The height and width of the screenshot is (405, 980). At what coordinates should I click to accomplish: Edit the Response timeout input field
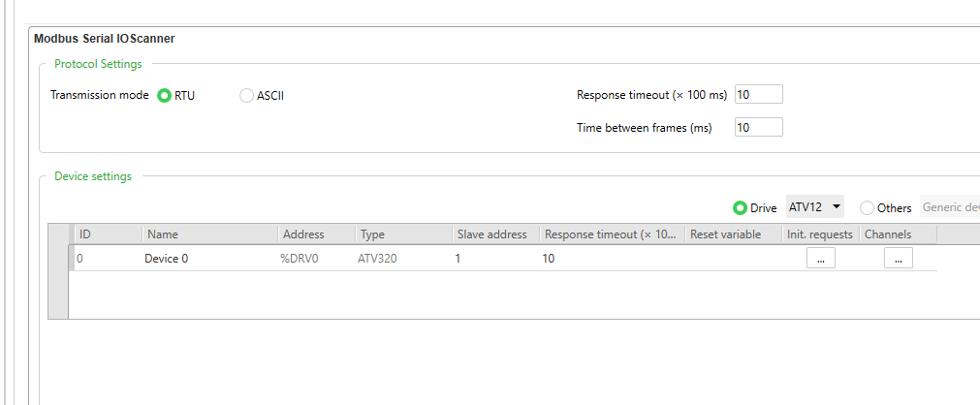tap(758, 95)
